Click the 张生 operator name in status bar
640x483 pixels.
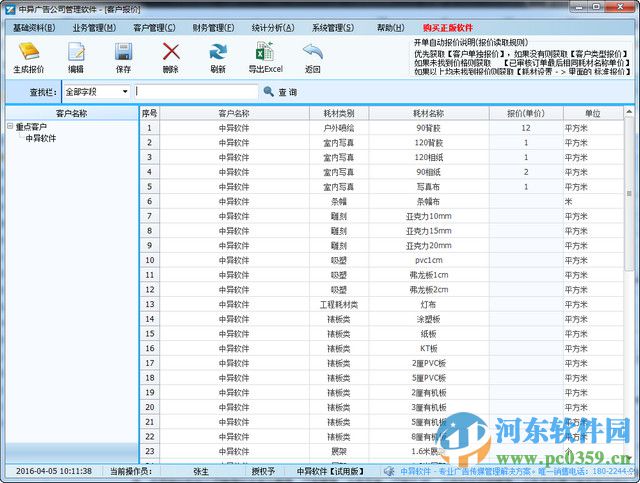point(201,472)
